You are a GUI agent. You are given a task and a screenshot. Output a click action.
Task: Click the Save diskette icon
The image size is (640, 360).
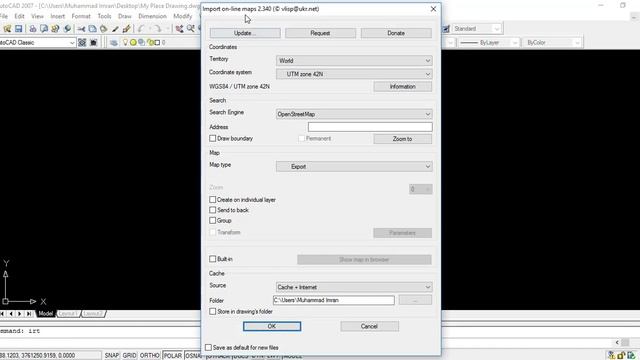pyautogui.click(x=18, y=29)
